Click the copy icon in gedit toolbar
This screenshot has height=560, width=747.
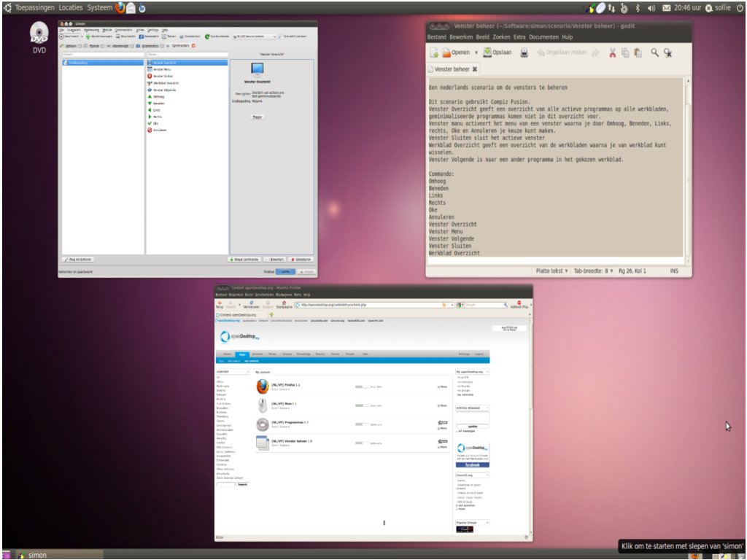tap(625, 52)
